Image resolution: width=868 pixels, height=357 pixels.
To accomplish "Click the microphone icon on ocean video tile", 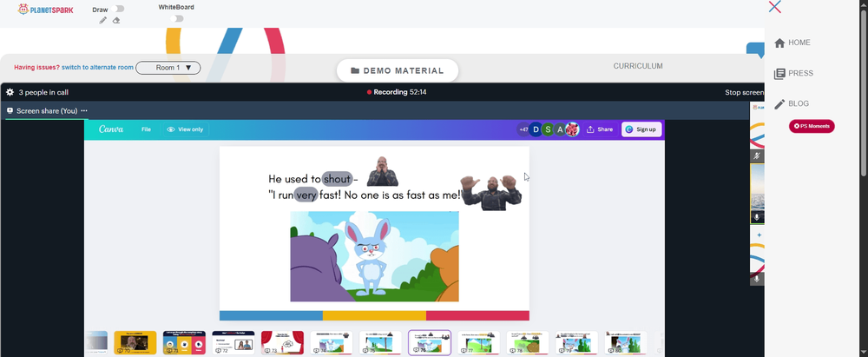I will coord(757,217).
